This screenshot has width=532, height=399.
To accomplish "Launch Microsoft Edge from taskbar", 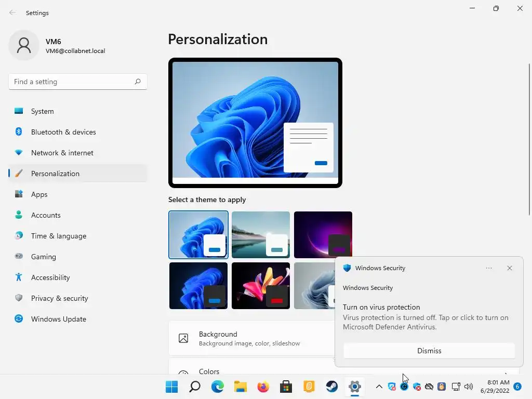I will 218,387.
